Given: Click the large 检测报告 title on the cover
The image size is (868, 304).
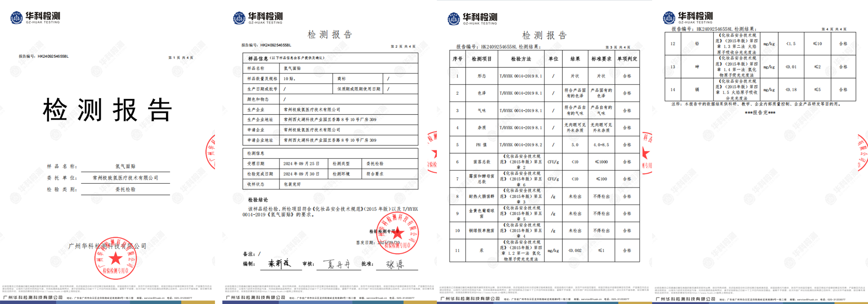Looking at the screenshot, I should [107, 110].
